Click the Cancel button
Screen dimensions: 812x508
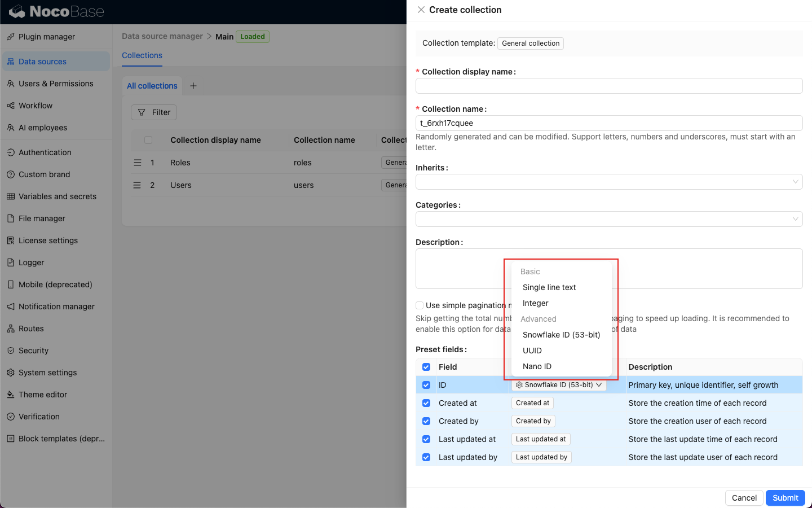point(744,498)
